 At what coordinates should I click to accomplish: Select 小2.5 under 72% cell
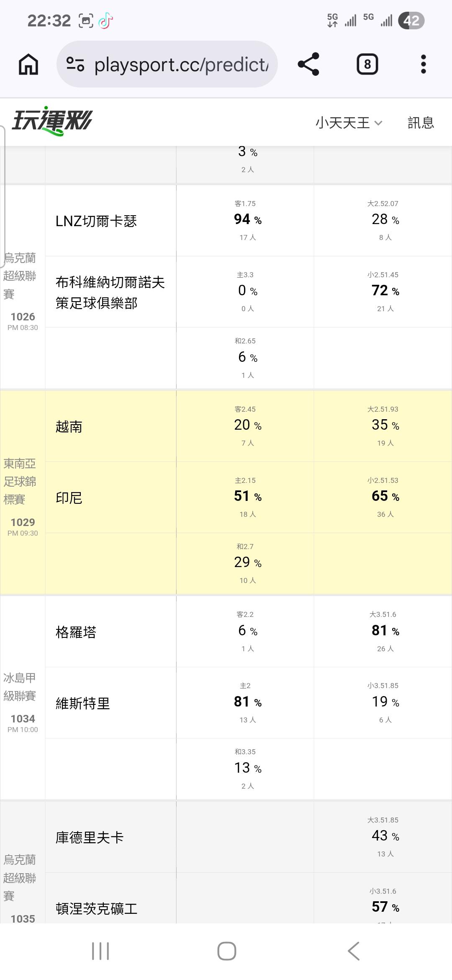(383, 291)
